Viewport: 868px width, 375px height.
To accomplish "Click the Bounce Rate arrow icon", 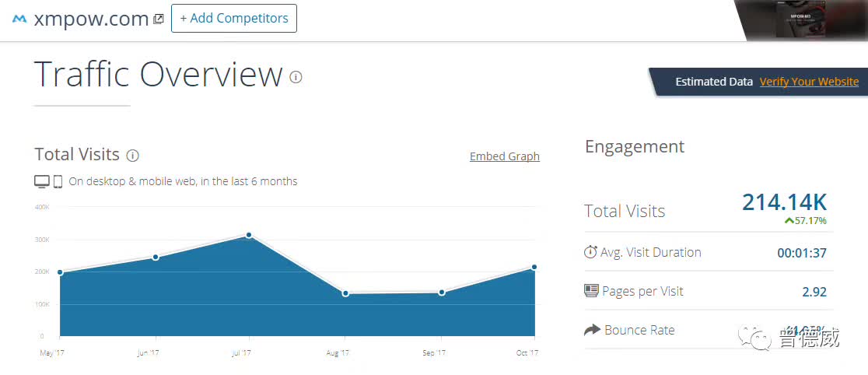I will pos(592,330).
